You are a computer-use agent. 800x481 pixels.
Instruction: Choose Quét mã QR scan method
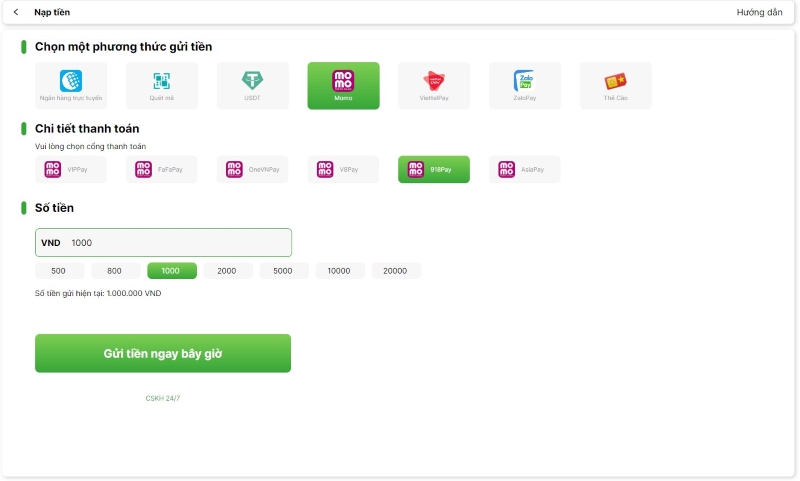click(162, 86)
